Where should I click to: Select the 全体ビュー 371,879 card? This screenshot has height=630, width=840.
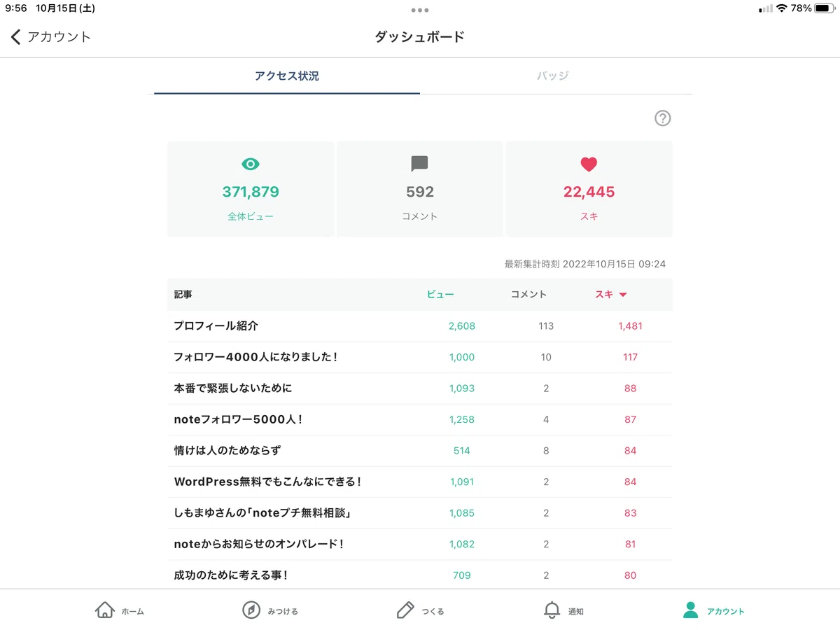251,189
